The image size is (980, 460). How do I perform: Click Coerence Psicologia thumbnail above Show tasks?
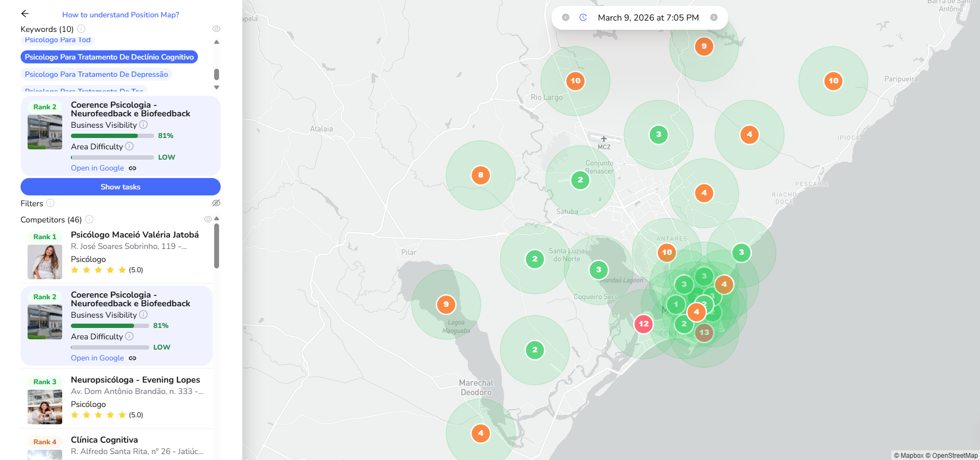point(45,132)
